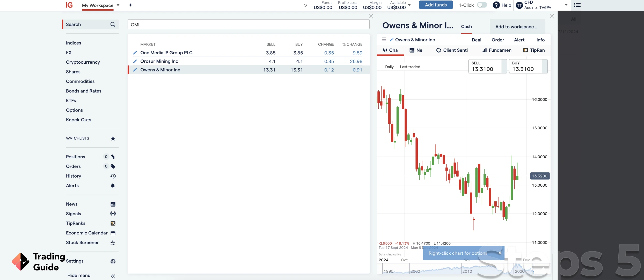644x280 pixels.
Task: Expand the Available funds dropdown
Action: pos(409,5)
